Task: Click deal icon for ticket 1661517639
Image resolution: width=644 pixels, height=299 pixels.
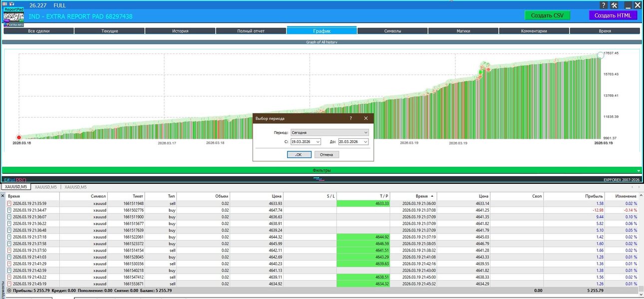Action: click(9, 230)
